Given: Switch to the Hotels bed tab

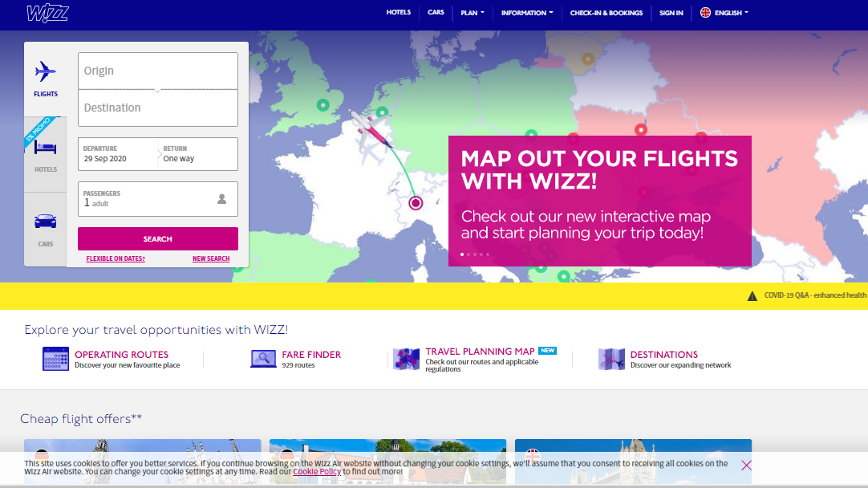Looking at the screenshot, I should pyautogui.click(x=46, y=155).
